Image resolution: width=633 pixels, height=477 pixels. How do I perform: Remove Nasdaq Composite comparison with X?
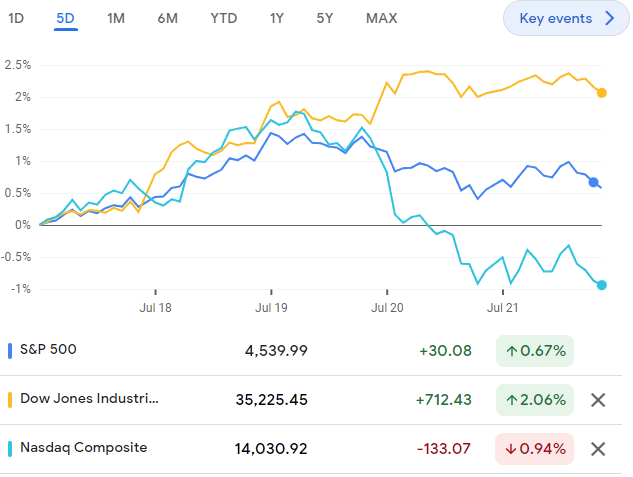coord(598,449)
